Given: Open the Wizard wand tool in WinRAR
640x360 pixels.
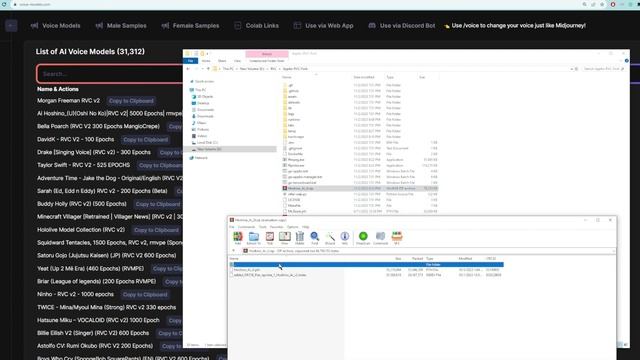Looking at the screenshot, I should (x=330, y=238).
